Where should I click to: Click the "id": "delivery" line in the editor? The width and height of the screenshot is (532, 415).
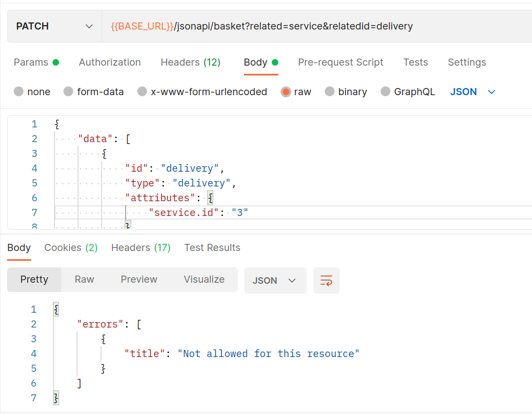pyautogui.click(x=174, y=168)
